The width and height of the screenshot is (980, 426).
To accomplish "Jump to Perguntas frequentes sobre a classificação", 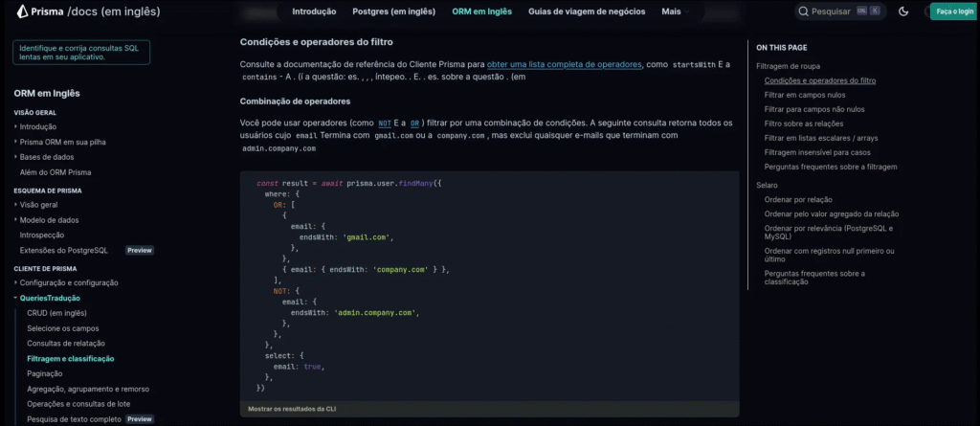I will [x=814, y=278].
